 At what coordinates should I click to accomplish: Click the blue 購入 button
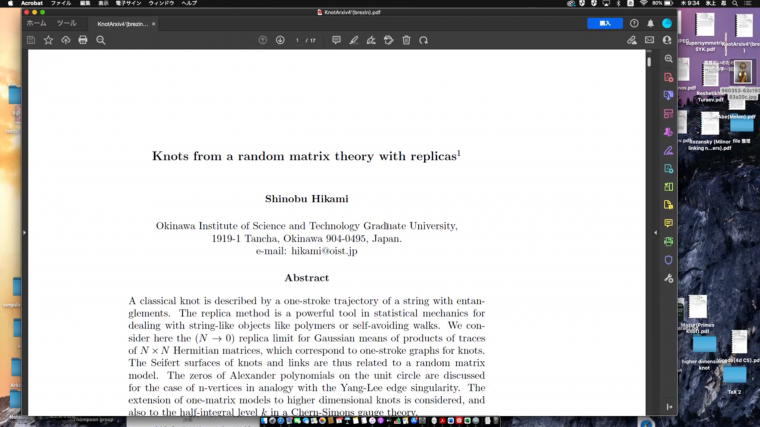[605, 23]
